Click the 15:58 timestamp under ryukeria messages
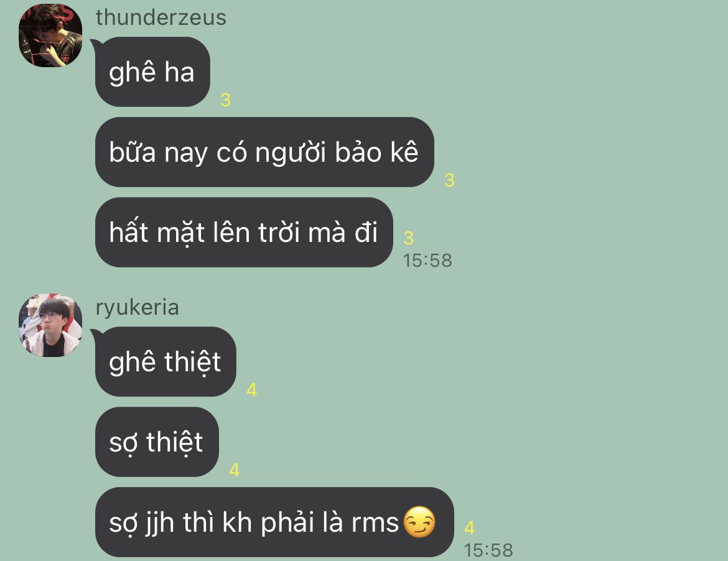This screenshot has height=561, width=728. tap(488, 550)
